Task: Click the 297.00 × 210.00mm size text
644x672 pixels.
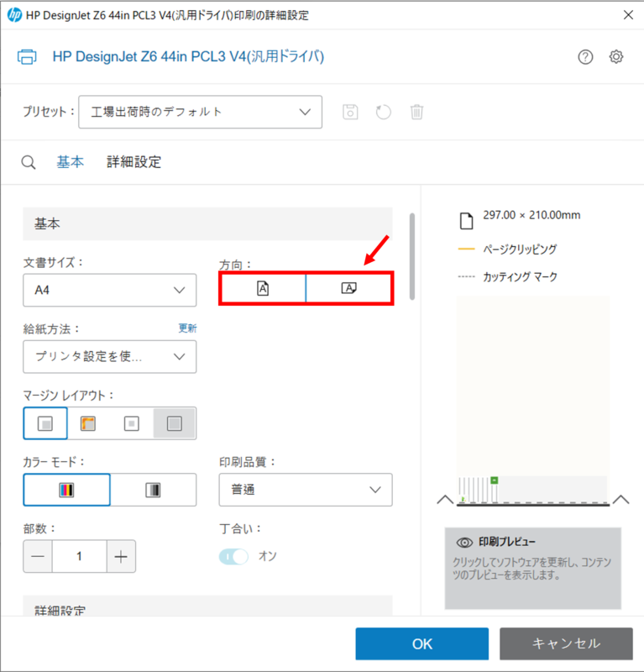Action: click(531, 215)
